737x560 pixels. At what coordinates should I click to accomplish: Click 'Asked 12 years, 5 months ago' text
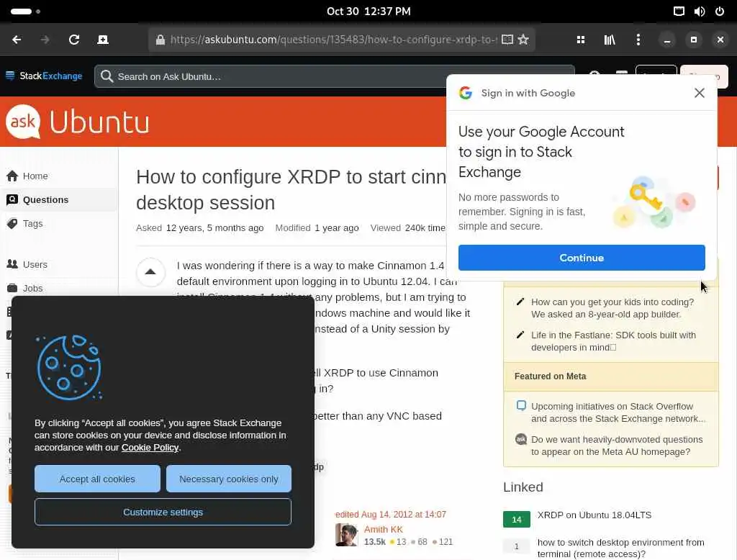click(x=200, y=228)
